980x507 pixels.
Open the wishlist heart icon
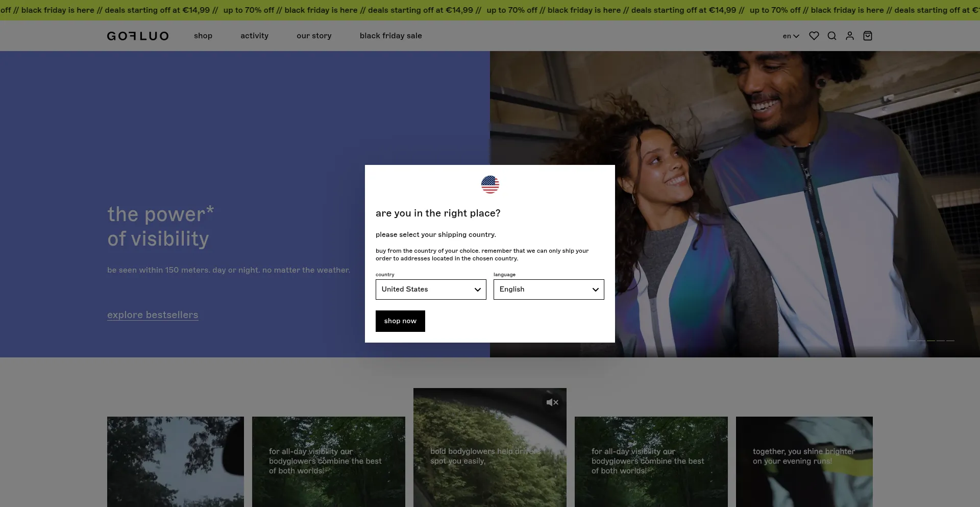(814, 36)
